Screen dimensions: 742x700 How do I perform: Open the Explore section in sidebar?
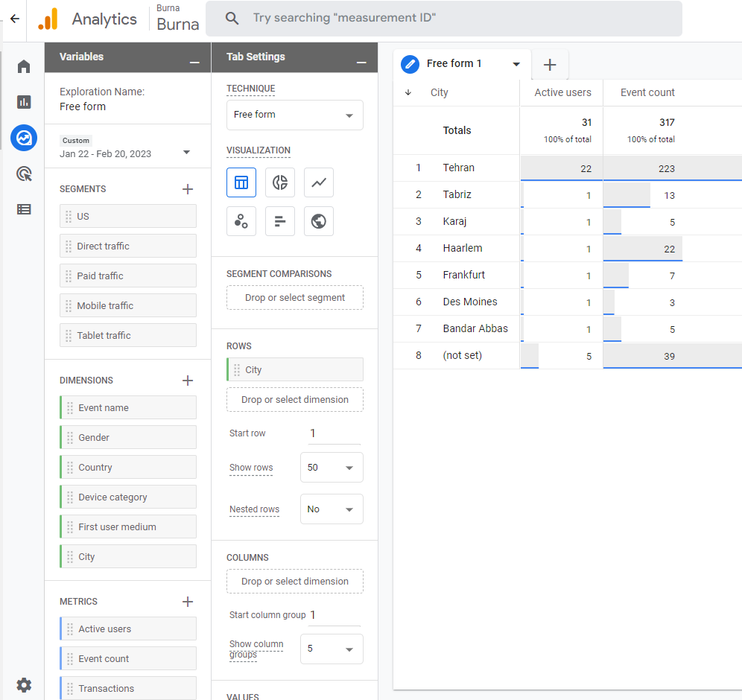tap(24, 138)
